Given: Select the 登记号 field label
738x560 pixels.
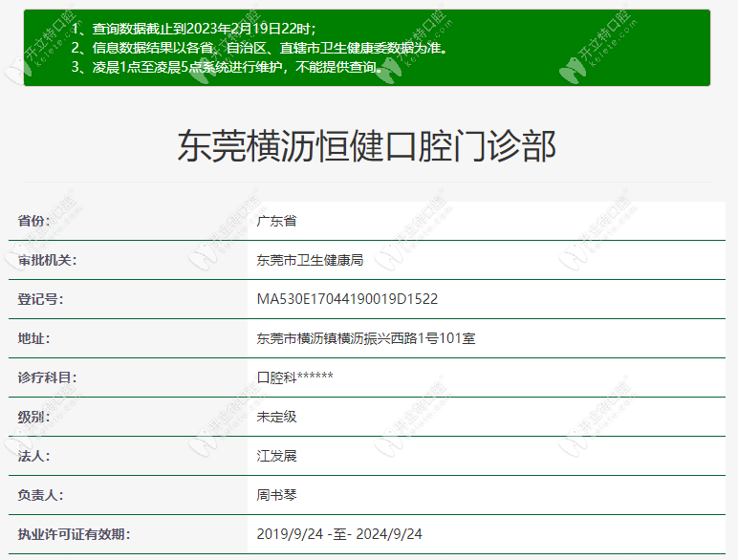Looking at the screenshot, I should pyautogui.click(x=41, y=299).
